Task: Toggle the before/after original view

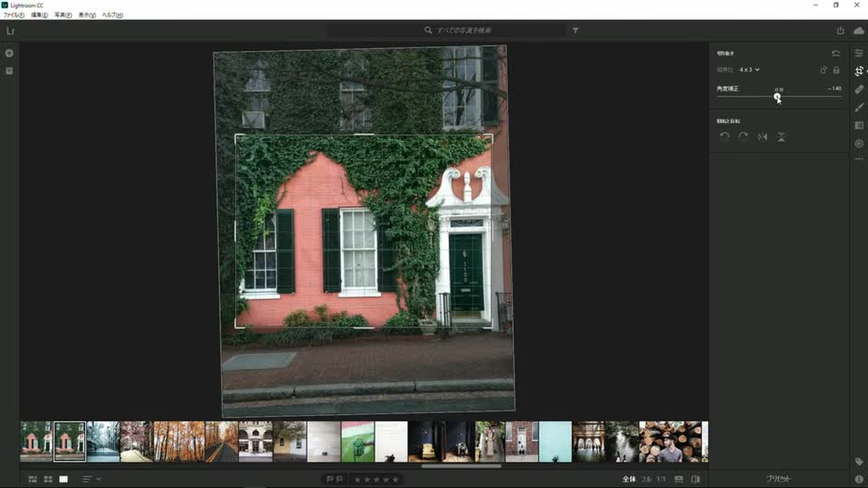Action: pos(695,479)
